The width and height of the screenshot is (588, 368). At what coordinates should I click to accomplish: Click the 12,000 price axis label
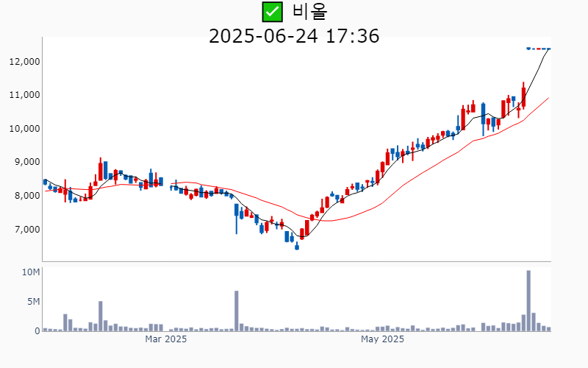pyautogui.click(x=25, y=62)
